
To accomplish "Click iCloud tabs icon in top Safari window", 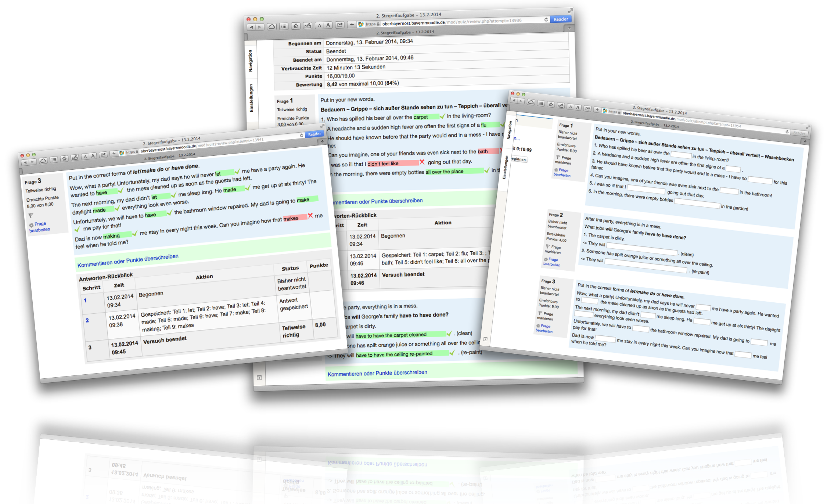I will click(x=272, y=26).
